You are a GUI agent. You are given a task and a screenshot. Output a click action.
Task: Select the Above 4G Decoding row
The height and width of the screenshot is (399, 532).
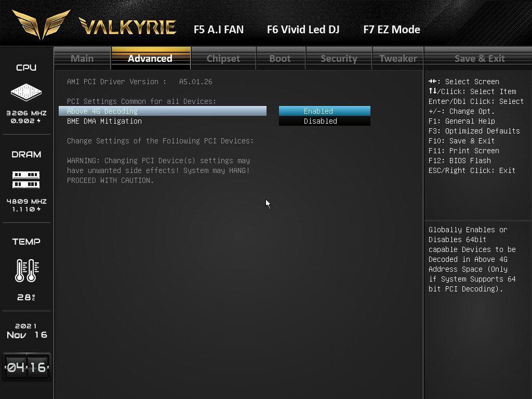163,111
